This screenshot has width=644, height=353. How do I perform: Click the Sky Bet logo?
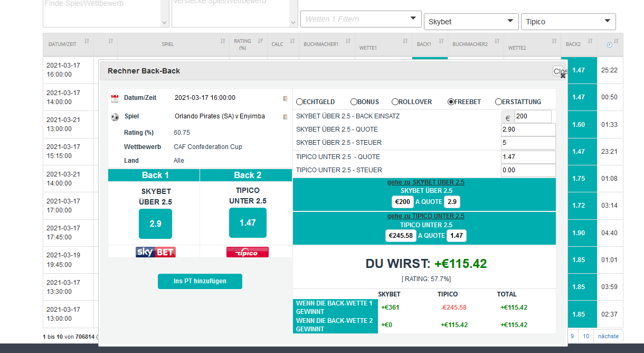155,252
